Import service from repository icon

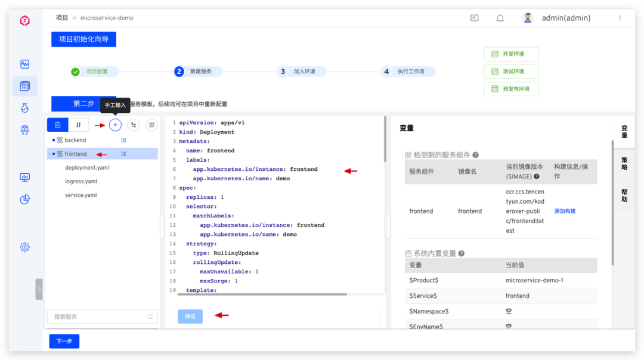tap(134, 125)
